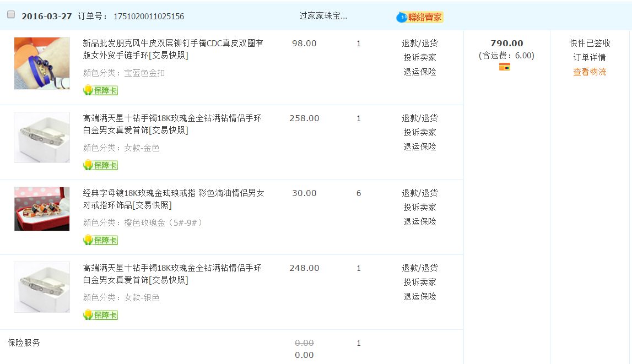Click the 含运费 6.00 shipping text
This screenshot has width=632, height=364.
pyautogui.click(x=507, y=56)
